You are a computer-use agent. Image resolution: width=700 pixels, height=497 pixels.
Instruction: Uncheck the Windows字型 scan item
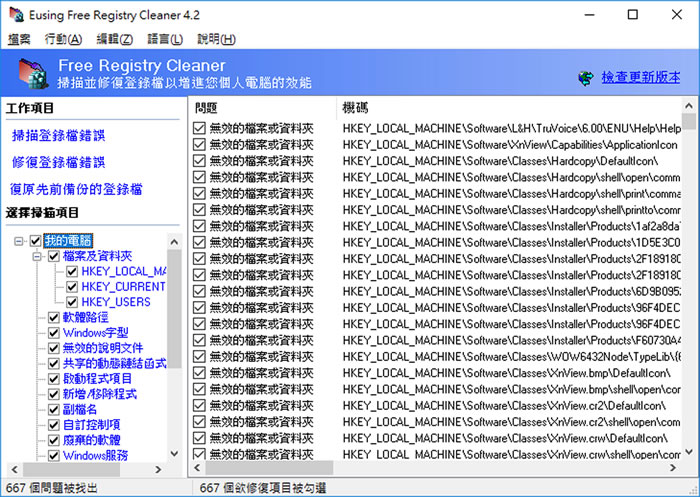click(54, 332)
